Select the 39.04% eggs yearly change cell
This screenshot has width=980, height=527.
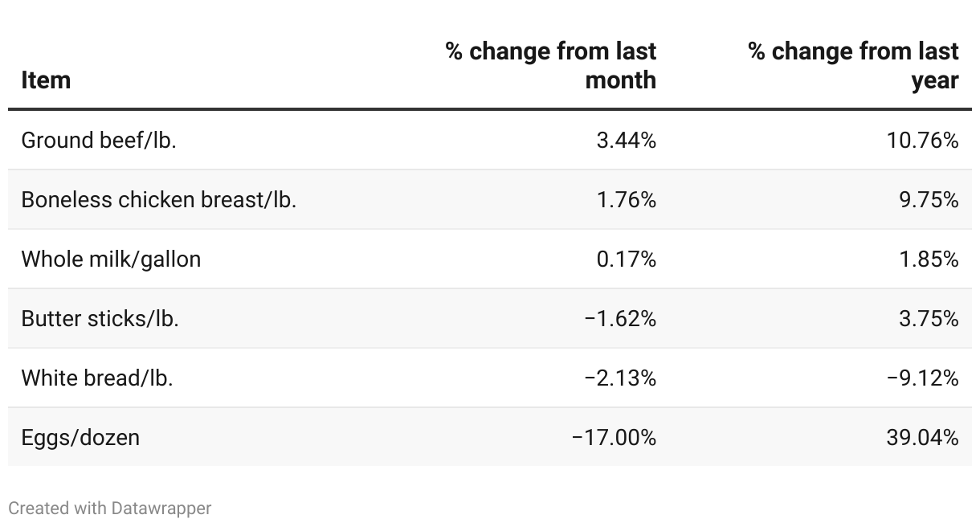[922, 438]
